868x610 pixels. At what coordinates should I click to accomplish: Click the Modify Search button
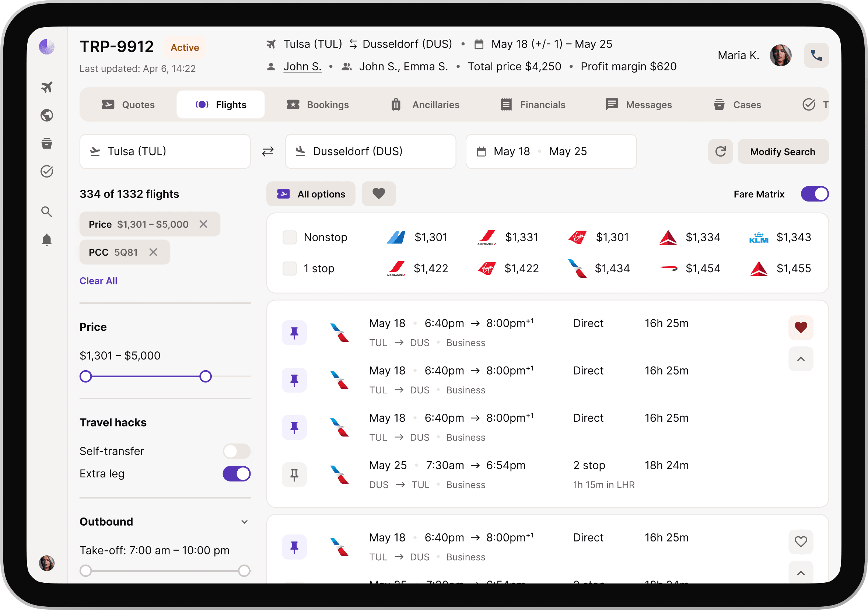pos(783,151)
